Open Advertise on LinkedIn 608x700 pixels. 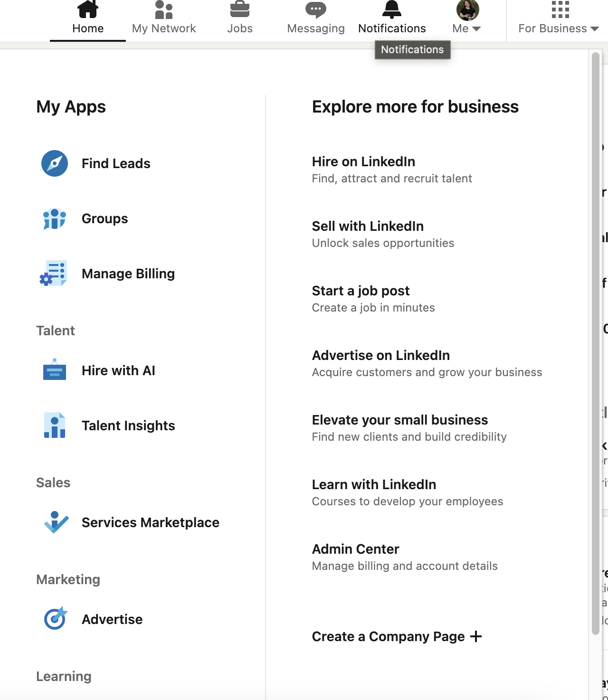click(381, 355)
